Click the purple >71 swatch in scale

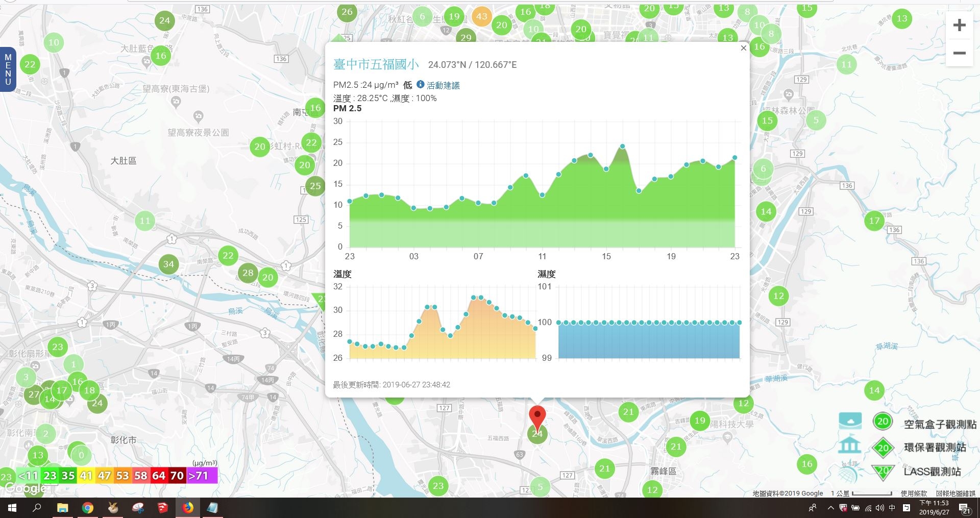202,476
